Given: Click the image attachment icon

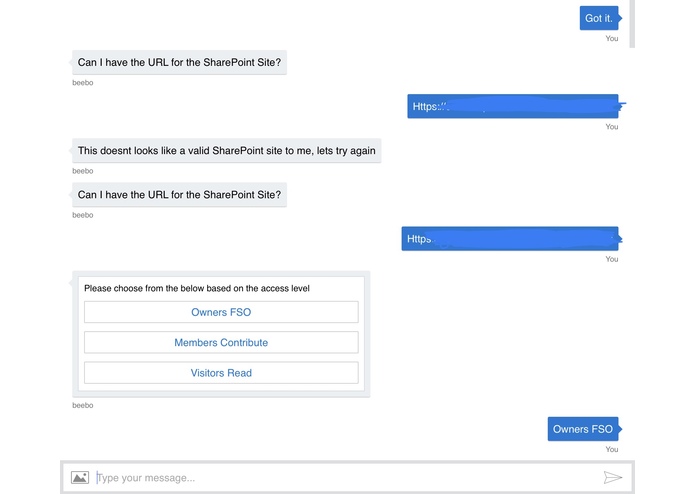Looking at the screenshot, I should 80,477.
